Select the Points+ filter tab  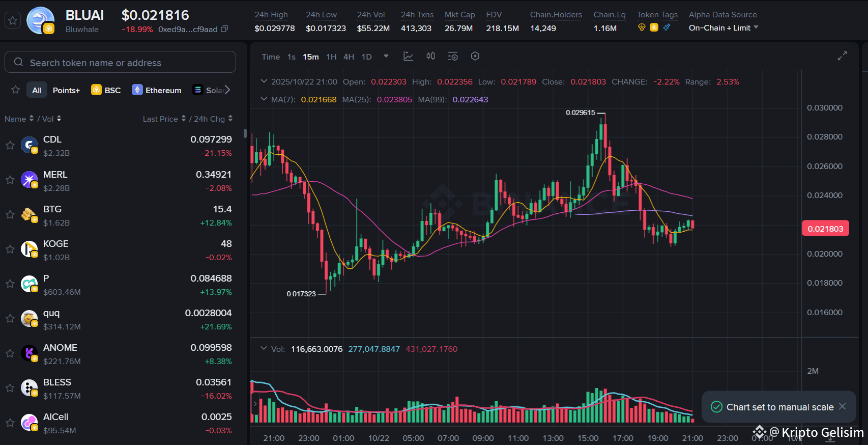coord(66,90)
